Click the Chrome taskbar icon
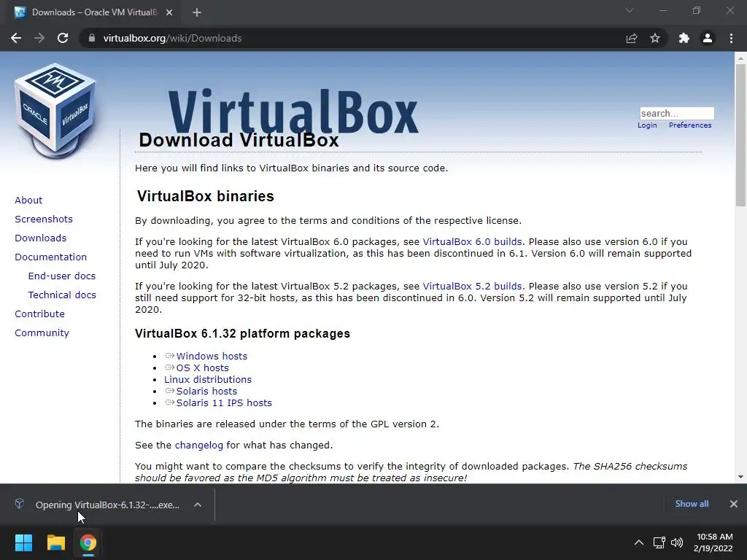This screenshot has width=747, height=560. click(88, 542)
